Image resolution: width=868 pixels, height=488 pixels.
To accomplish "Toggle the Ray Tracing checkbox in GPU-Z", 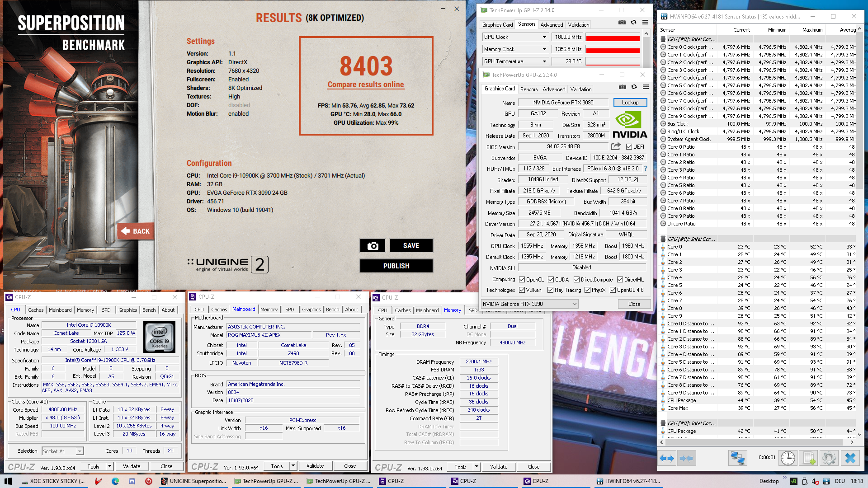I will point(551,290).
